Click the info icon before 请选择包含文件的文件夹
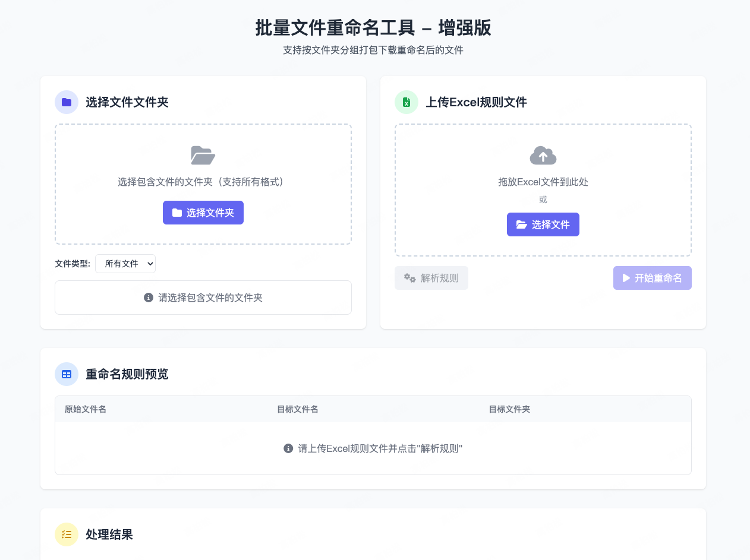Viewport: 750px width, 560px height. pos(149,298)
